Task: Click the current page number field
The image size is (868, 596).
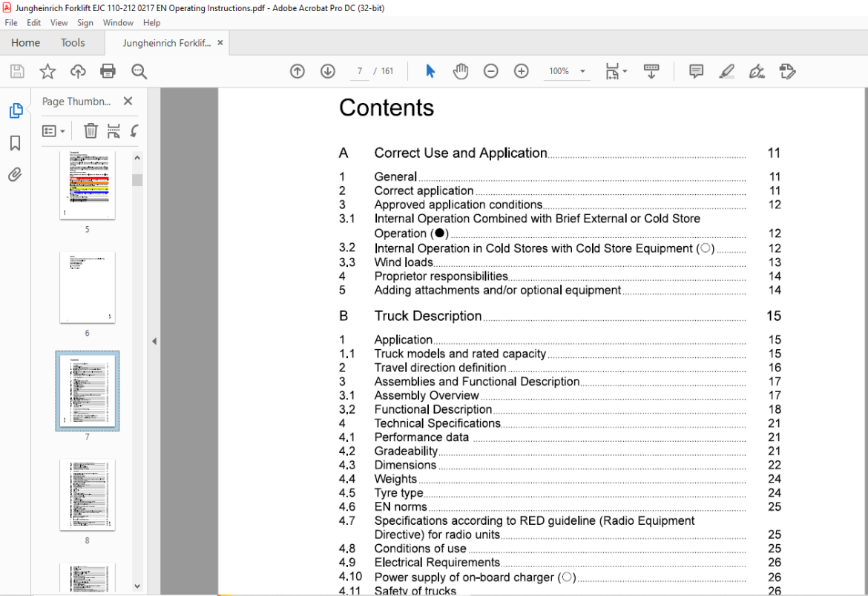Action: click(360, 71)
